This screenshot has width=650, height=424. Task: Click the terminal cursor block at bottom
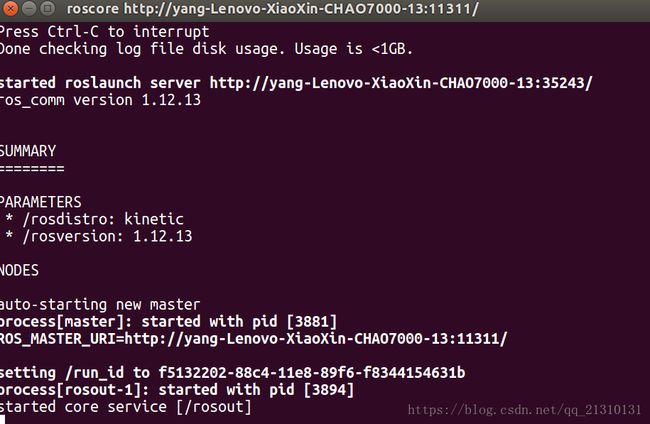(x=2, y=419)
